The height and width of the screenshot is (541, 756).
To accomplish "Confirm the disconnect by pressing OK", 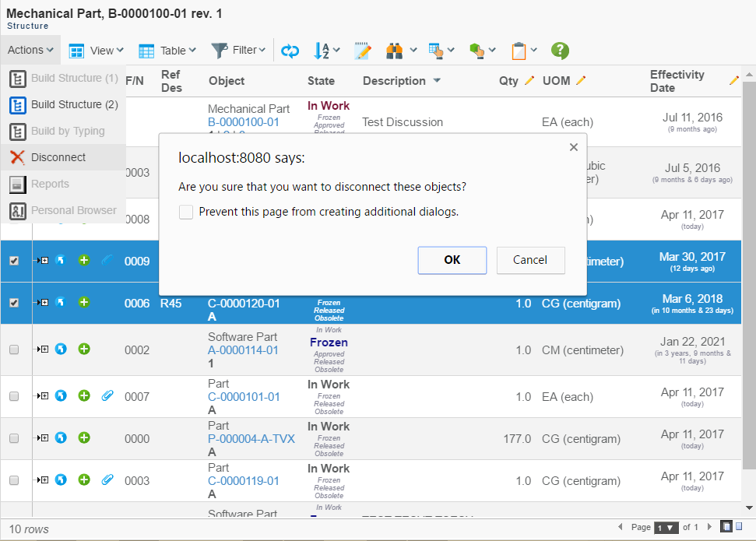I will 452,260.
